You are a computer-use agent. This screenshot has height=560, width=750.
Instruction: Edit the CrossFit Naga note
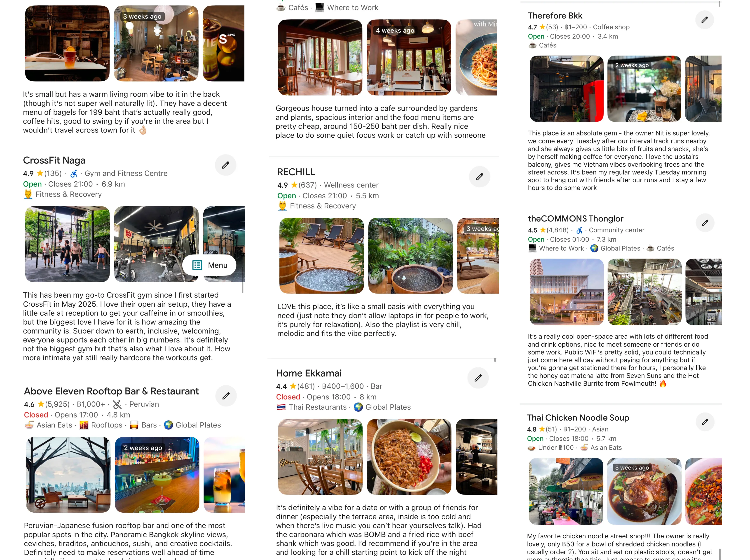tap(225, 165)
